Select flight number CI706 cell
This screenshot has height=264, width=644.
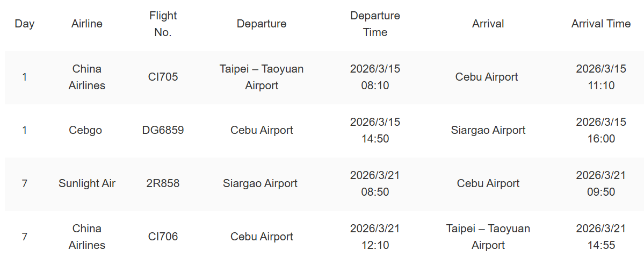pos(163,237)
